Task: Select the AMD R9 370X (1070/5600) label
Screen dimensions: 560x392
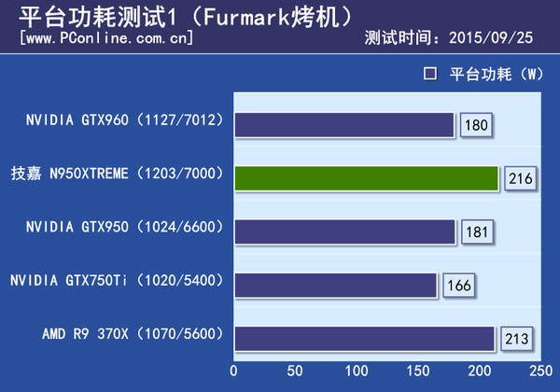Action: (133, 334)
